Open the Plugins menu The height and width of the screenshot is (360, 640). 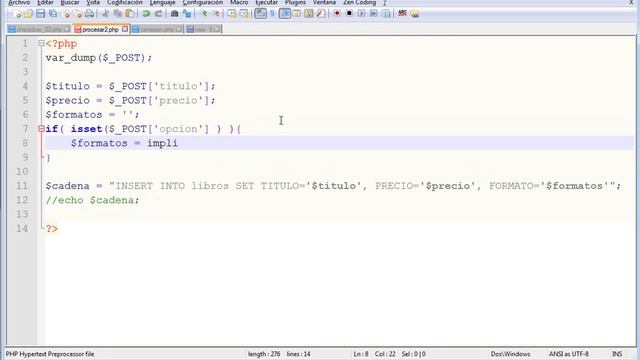(x=295, y=2)
